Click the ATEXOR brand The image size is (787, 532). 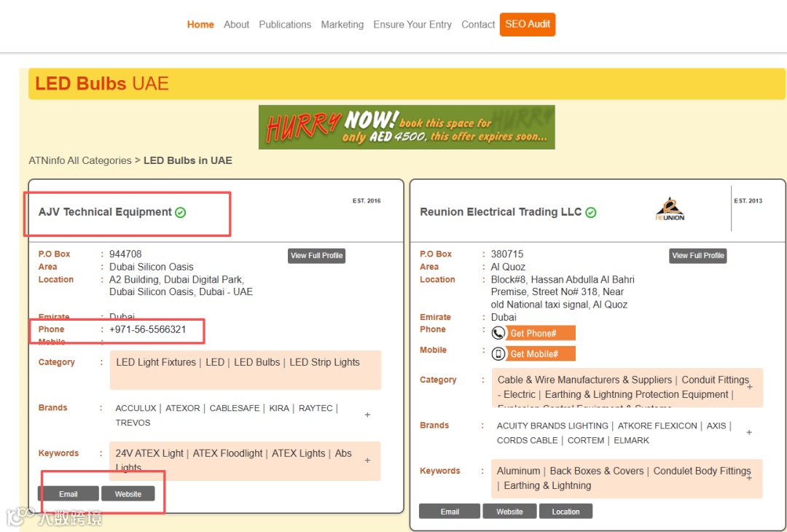pos(183,409)
